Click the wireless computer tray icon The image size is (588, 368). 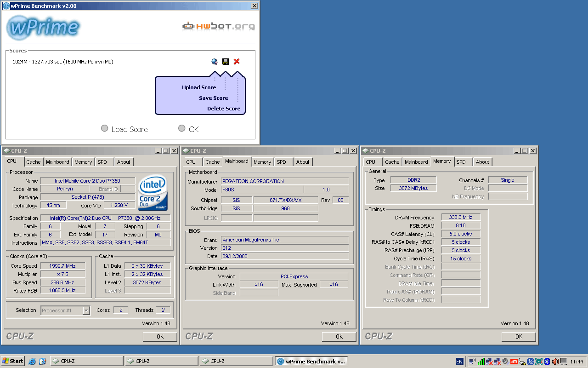[472, 361]
